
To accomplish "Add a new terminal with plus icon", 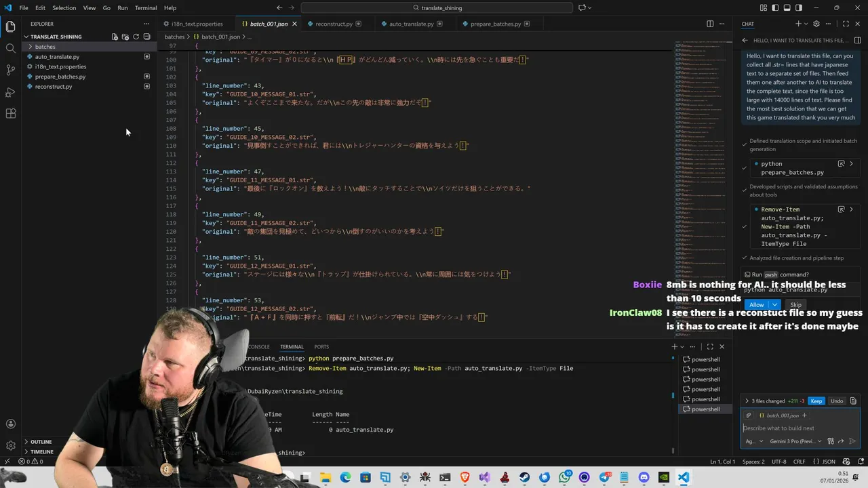I will click(675, 346).
